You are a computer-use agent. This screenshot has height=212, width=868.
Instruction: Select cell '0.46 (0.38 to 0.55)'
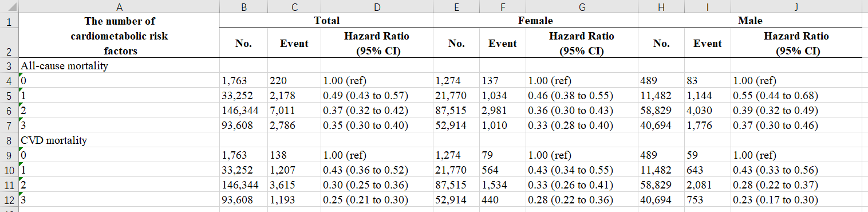click(582, 95)
